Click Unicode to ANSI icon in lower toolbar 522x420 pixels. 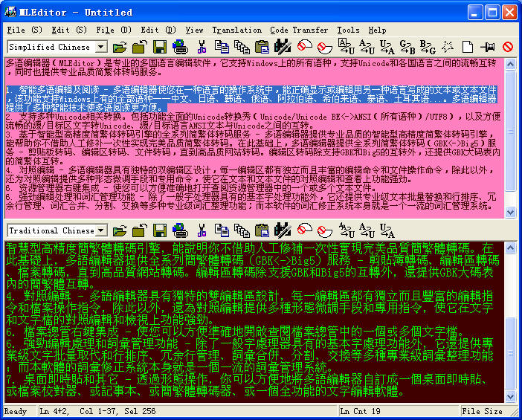387,230
